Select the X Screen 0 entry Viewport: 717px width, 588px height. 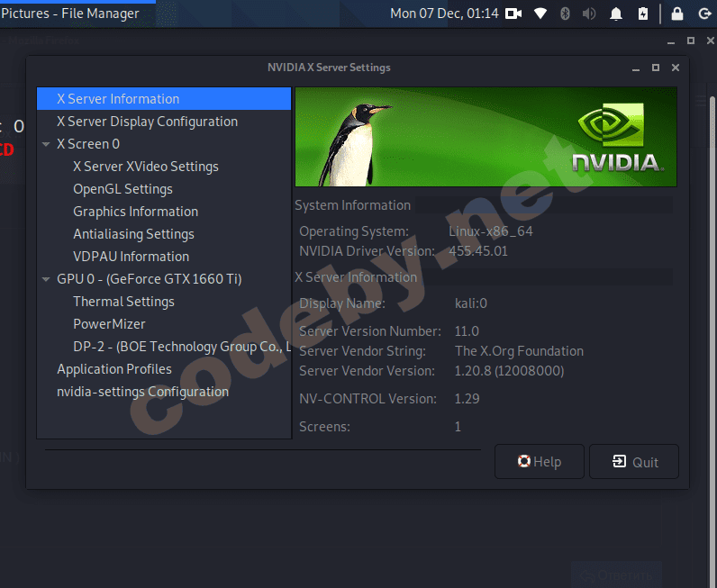pyautogui.click(x=88, y=144)
